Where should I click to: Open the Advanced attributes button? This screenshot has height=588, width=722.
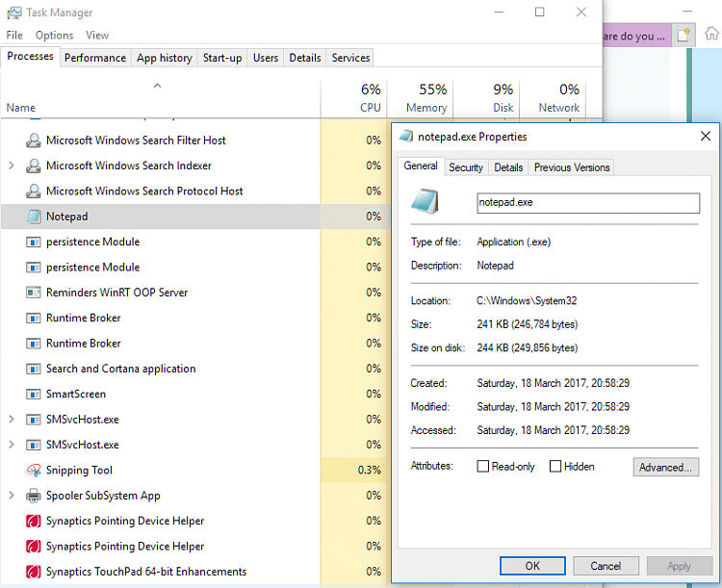665,468
